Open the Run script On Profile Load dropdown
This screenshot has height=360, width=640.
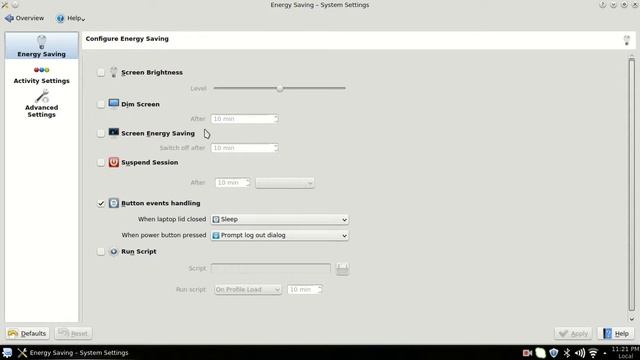click(x=248, y=289)
